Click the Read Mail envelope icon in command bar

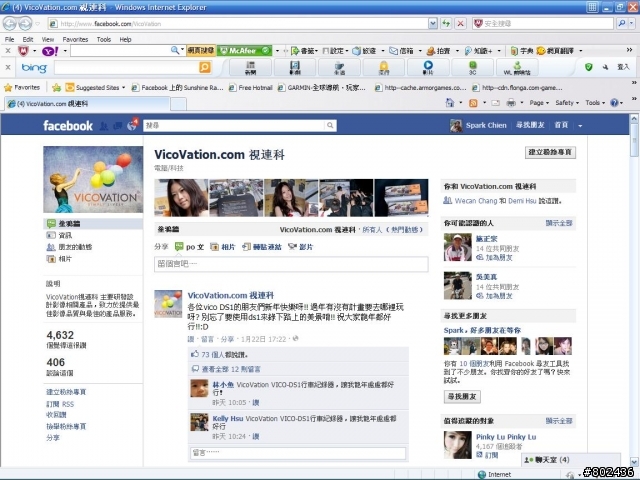click(x=496, y=103)
